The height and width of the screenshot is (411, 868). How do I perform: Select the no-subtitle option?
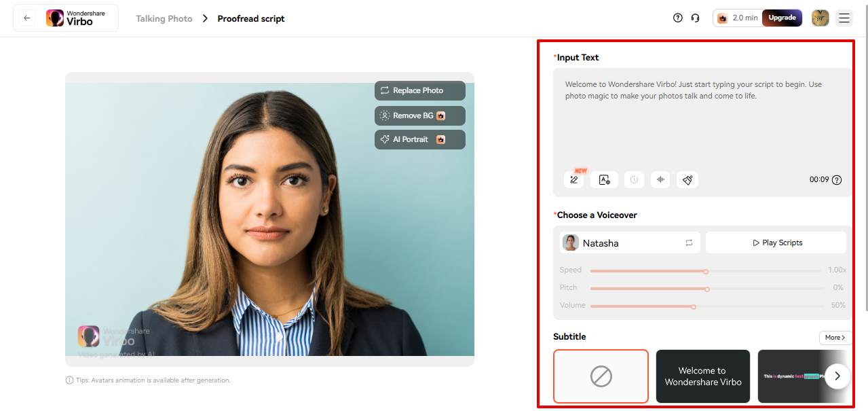601,376
